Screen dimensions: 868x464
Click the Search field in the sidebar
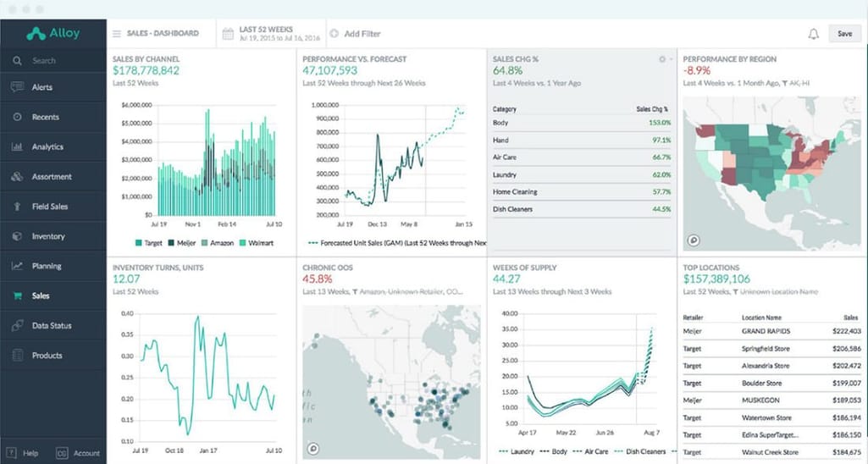coord(51,61)
